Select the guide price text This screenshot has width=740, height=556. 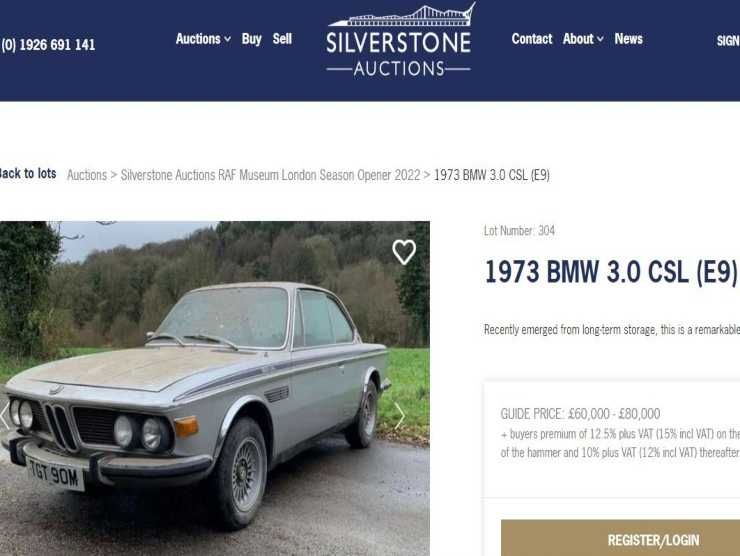point(580,414)
